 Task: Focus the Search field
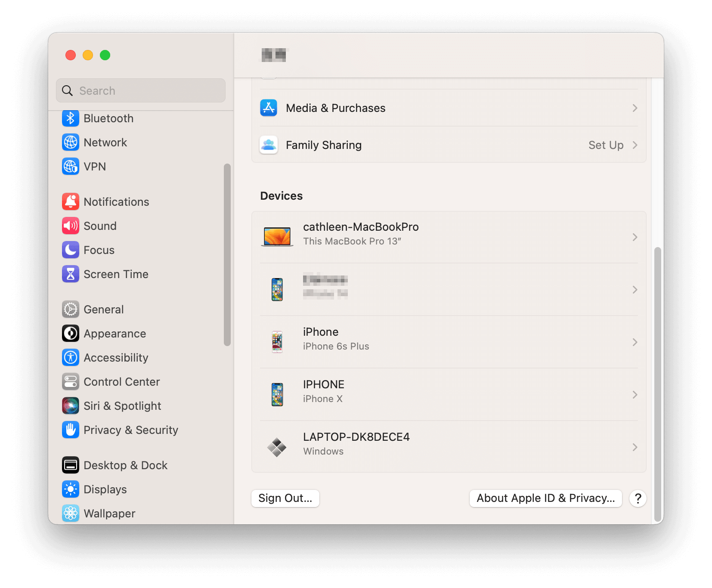pyautogui.click(x=141, y=91)
